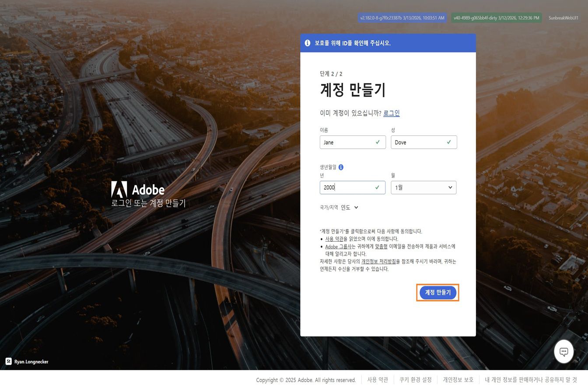Click the info icon beside 생년월일 label
Screen dimensions: 588x389
pyautogui.click(x=341, y=167)
